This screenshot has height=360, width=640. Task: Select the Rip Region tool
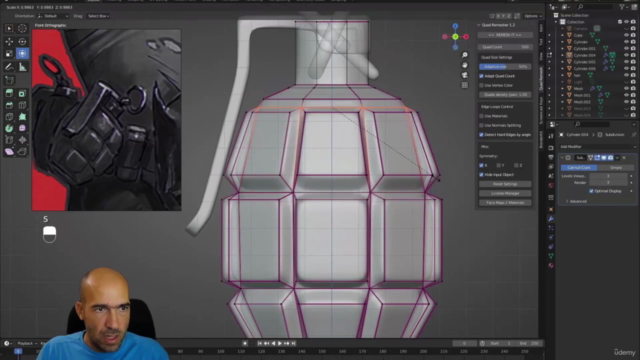coord(22,152)
